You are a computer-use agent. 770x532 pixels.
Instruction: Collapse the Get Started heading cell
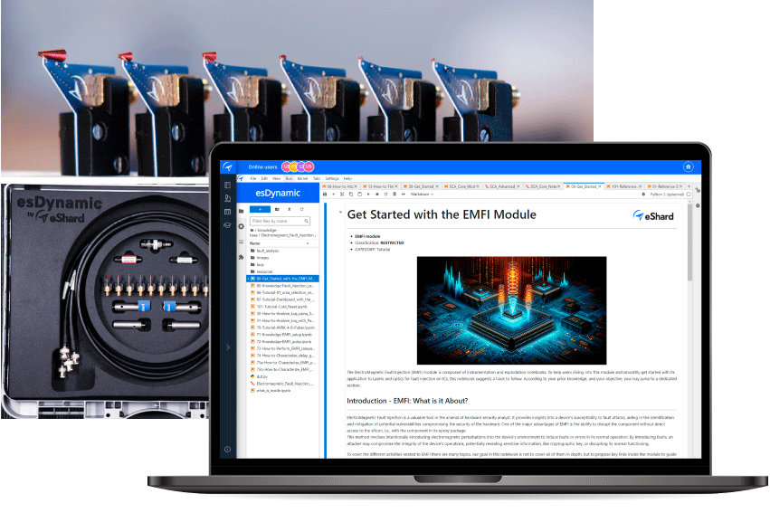(340, 214)
